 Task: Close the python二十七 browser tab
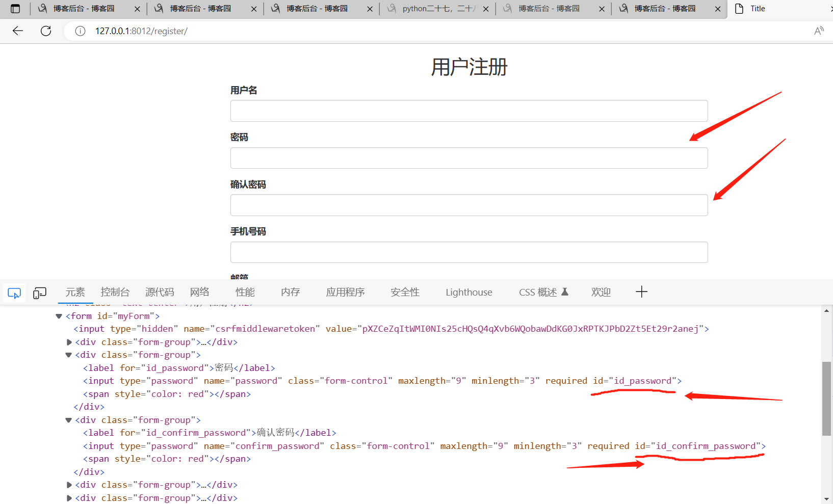pyautogui.click(x=486, y=9)
